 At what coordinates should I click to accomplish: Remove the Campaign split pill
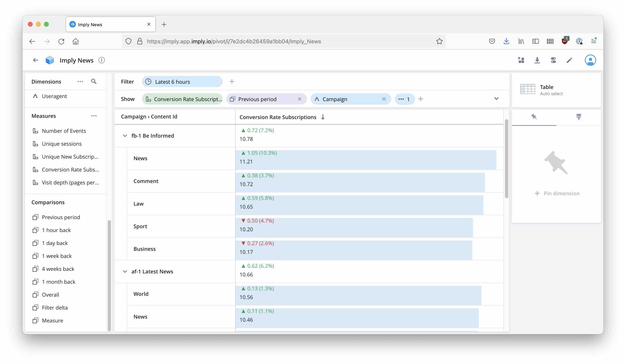(384, 99)
